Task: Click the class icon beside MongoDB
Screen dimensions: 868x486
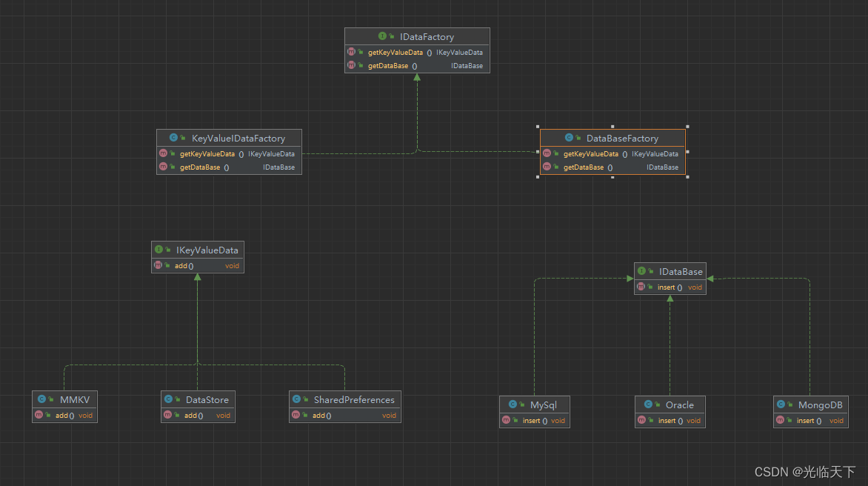Action: (781, 405)
